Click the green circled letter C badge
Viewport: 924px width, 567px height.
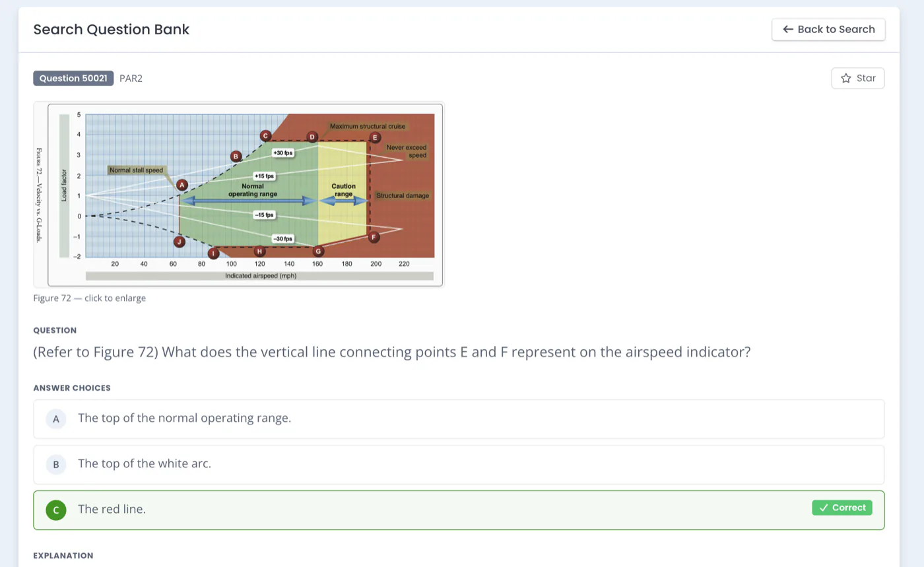[56, 510]
